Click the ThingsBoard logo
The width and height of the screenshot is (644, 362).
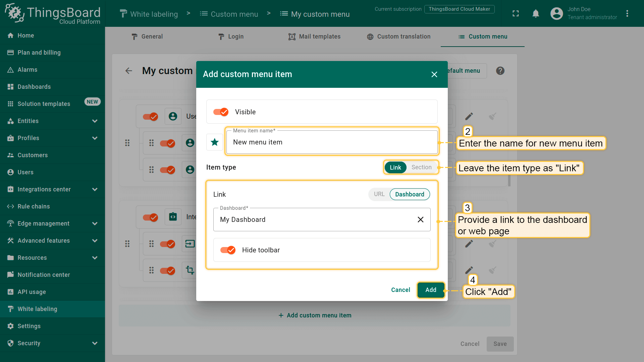coord(53,13)
